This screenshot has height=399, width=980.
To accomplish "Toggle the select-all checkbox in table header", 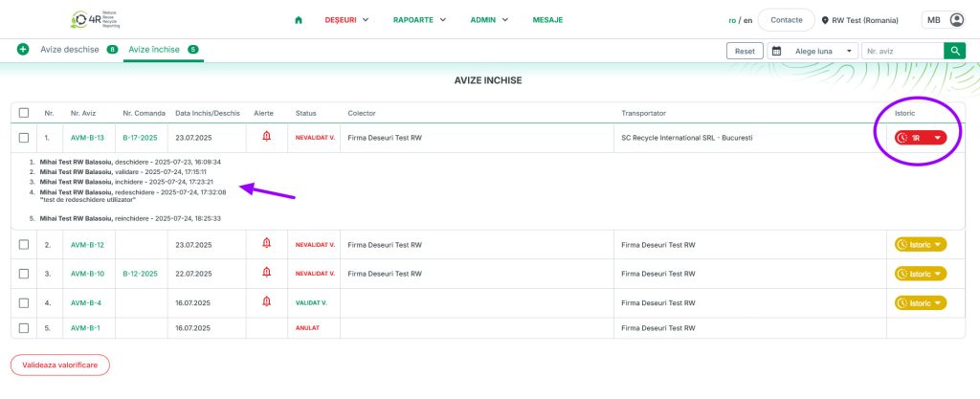I will pos(24,113).
